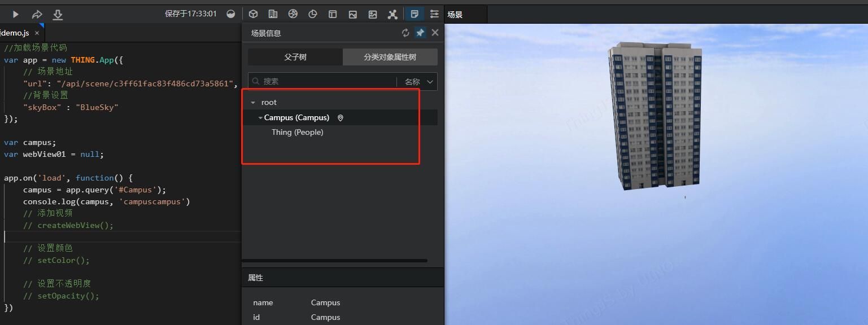Click the "skyBox" : "BlueSky" line
The height and width of the screenshot is (325, 868).
[71, 107]
